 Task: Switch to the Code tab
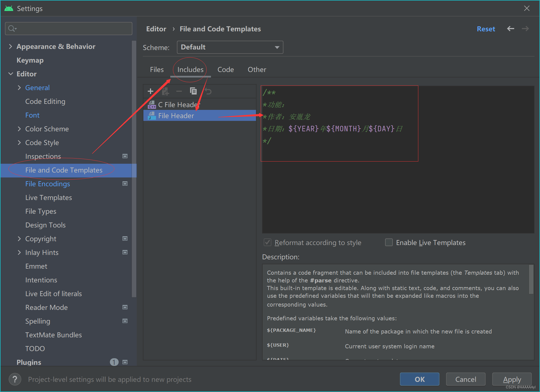coord(225,69)
